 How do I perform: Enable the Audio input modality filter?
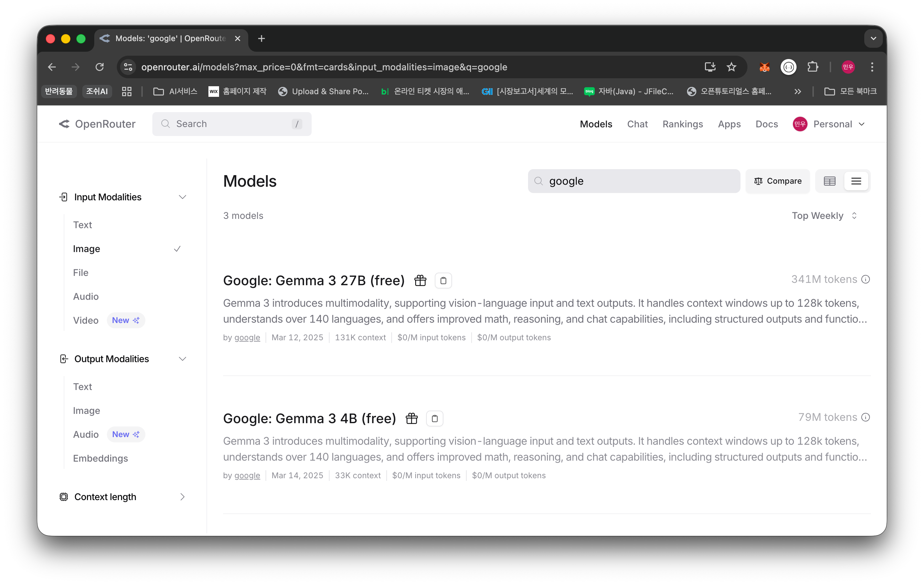click(86, 296)
